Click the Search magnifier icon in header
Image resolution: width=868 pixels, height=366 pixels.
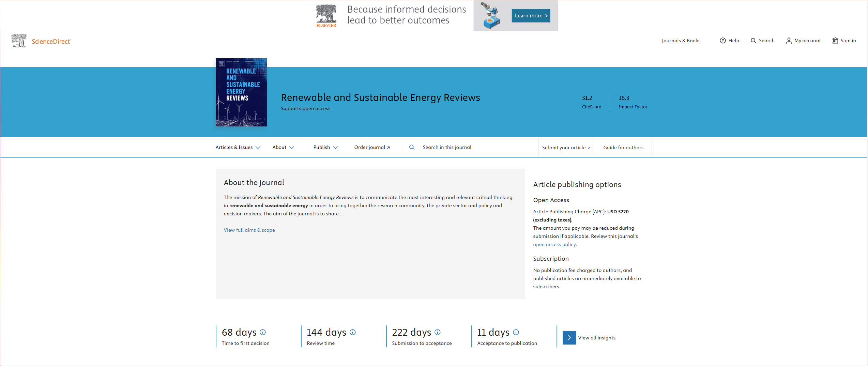coord(753,41)
